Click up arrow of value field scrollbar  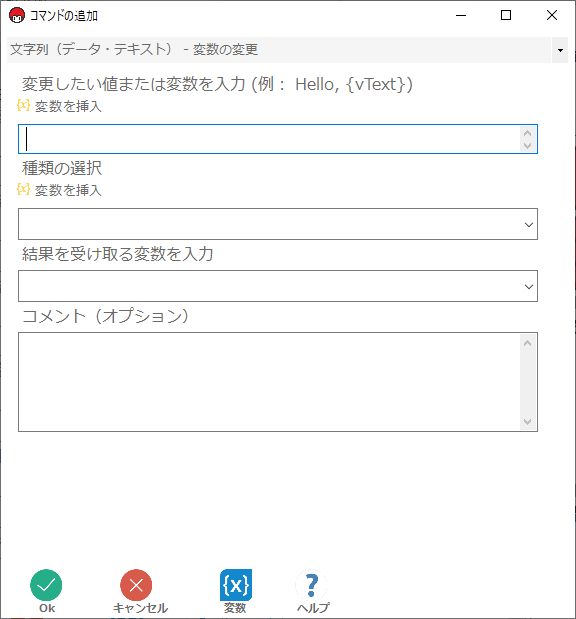pos(527,133)
